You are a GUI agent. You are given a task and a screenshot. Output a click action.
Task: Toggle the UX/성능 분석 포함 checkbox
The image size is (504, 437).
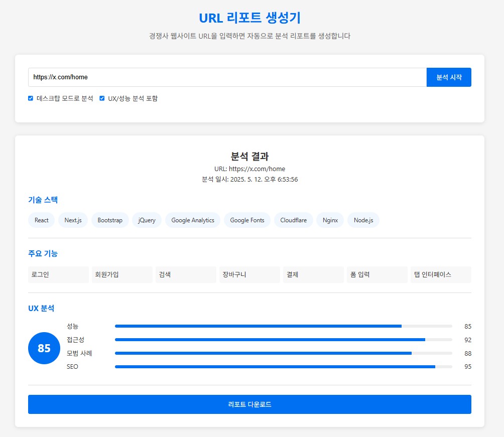102,98
